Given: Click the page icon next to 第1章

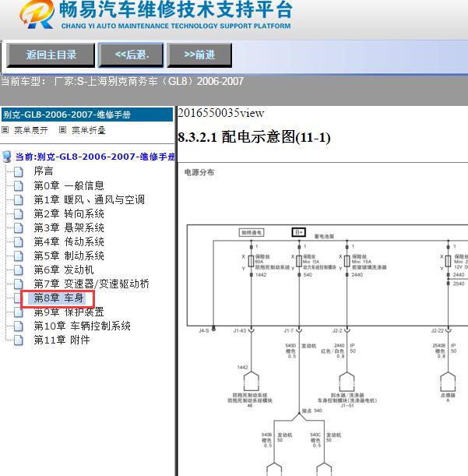Looking at the screenshot, I should click(x=19, y=200).
